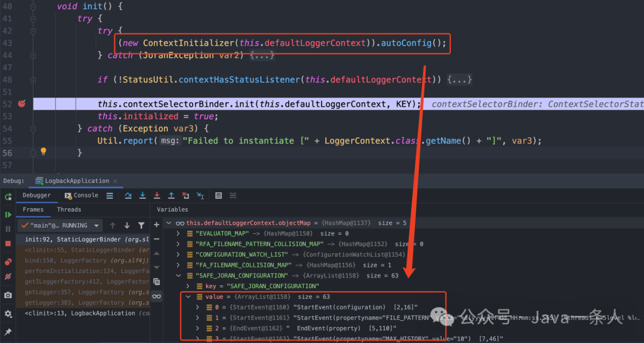This screenshot has height=343, width=644.
Task: Click the next frame down arrow
Action: pyautogui.click(x=127, y=225)
